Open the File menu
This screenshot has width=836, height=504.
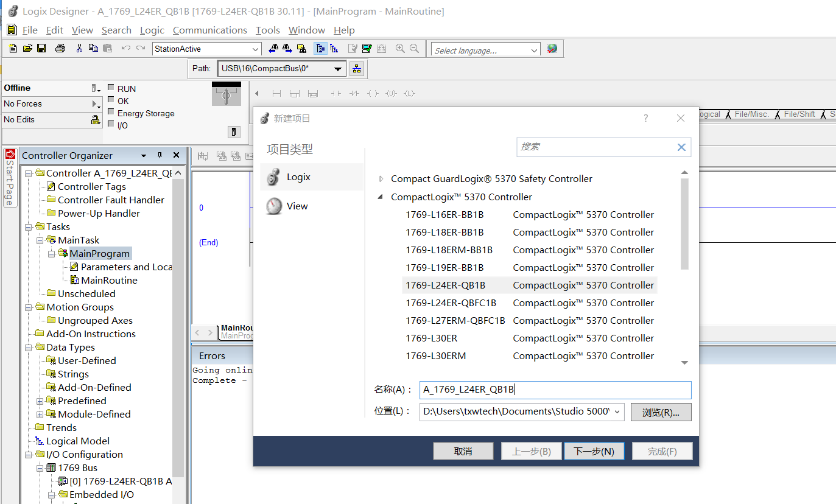coord(30,30)
